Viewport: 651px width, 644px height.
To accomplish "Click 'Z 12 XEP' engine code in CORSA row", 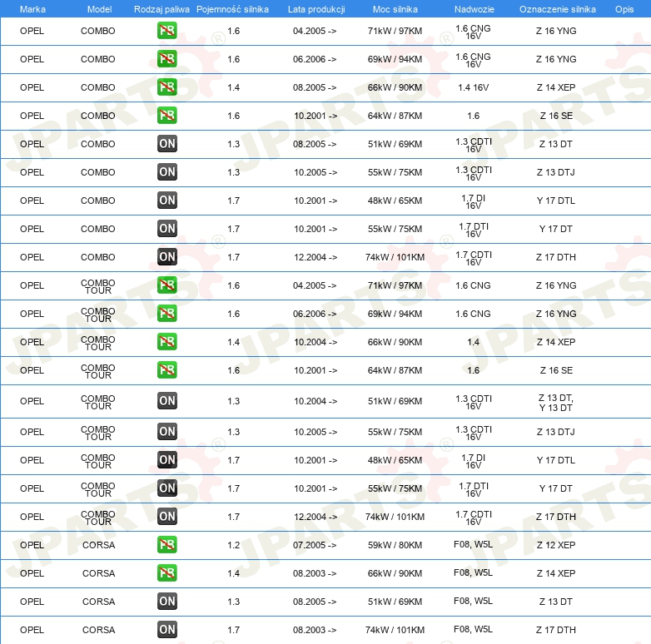I will pos(556,545).
